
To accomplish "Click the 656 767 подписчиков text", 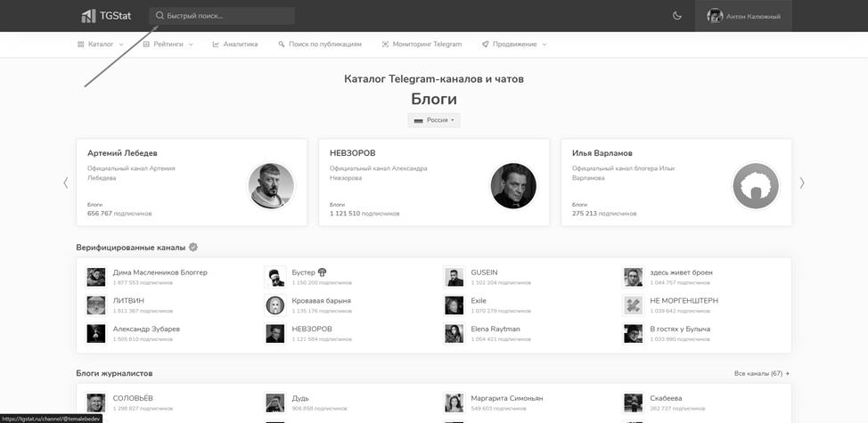I will [x=119, y=214].
